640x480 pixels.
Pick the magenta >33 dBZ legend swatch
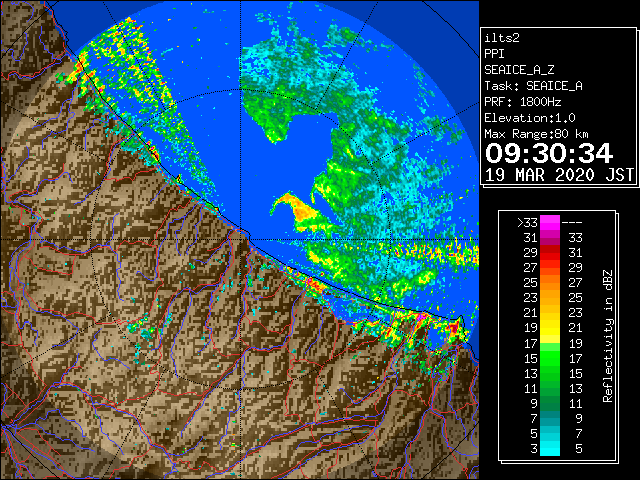pos(550,223)
